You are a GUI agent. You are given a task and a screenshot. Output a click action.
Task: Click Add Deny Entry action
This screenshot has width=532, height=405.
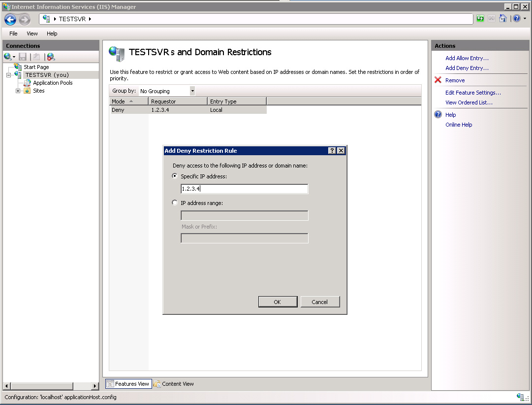[x=467, y=68]
